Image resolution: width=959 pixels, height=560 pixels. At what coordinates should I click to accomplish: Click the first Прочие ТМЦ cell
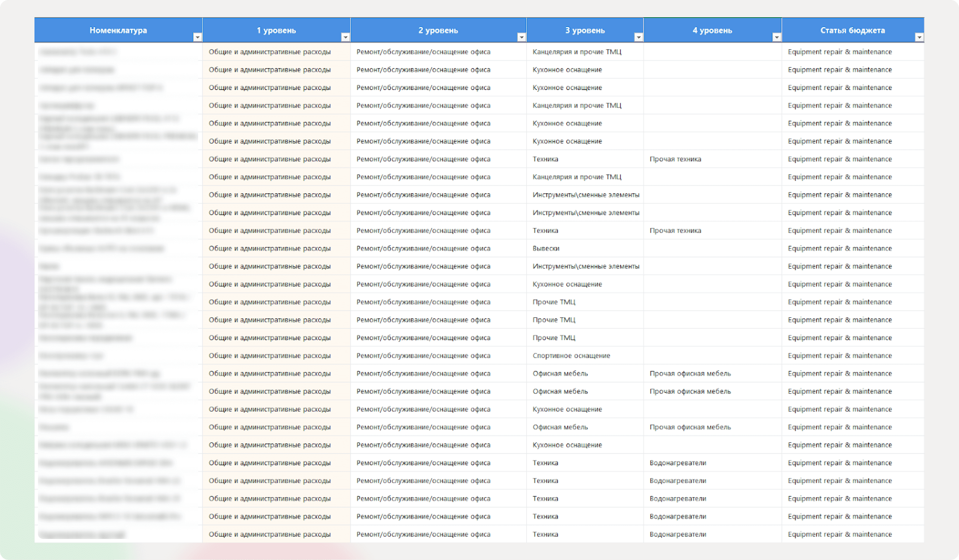(x=554, y=302)
